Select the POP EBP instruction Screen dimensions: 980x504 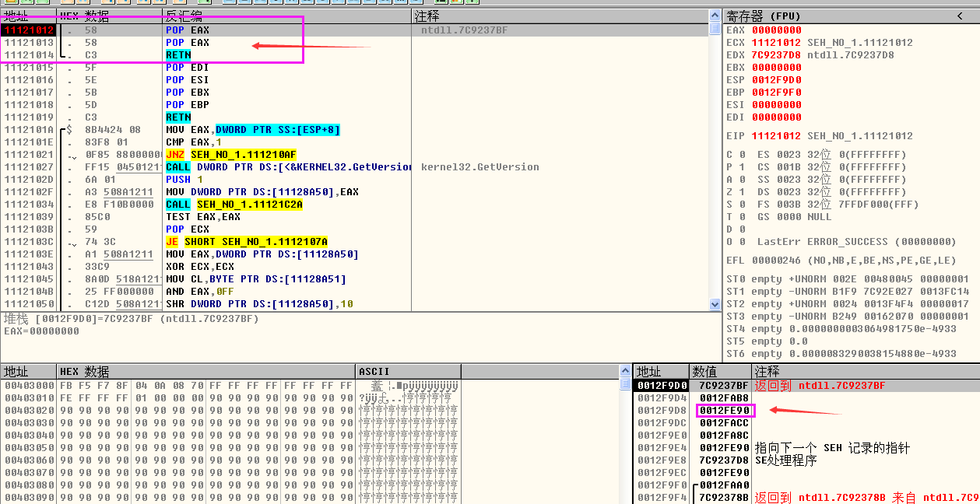(x=188, y=105)
